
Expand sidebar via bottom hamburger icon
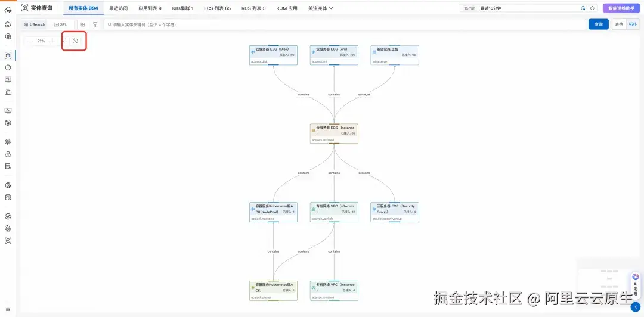pos(8,309)
